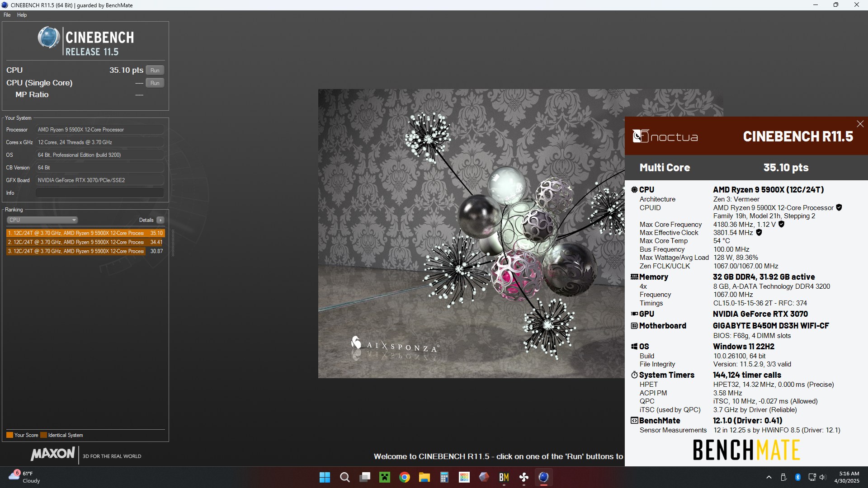This screenshot has height=488, width=868.
Task: Click the verified shield next to CPUID
Action: 839,207
